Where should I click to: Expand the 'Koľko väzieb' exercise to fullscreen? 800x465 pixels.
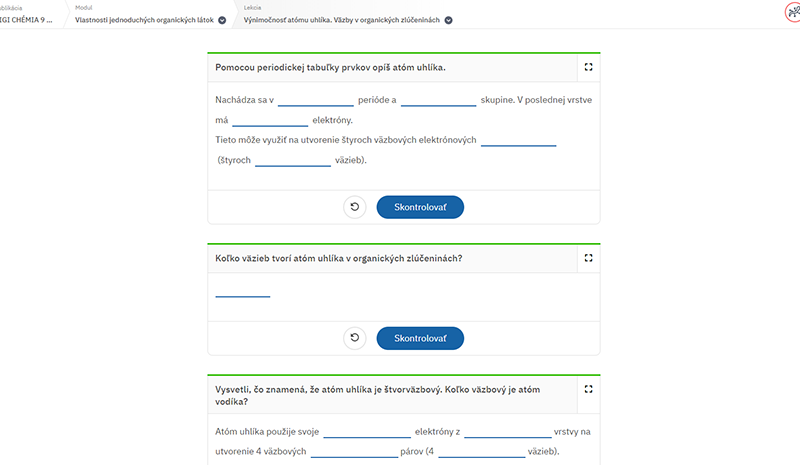pos(588,258)
